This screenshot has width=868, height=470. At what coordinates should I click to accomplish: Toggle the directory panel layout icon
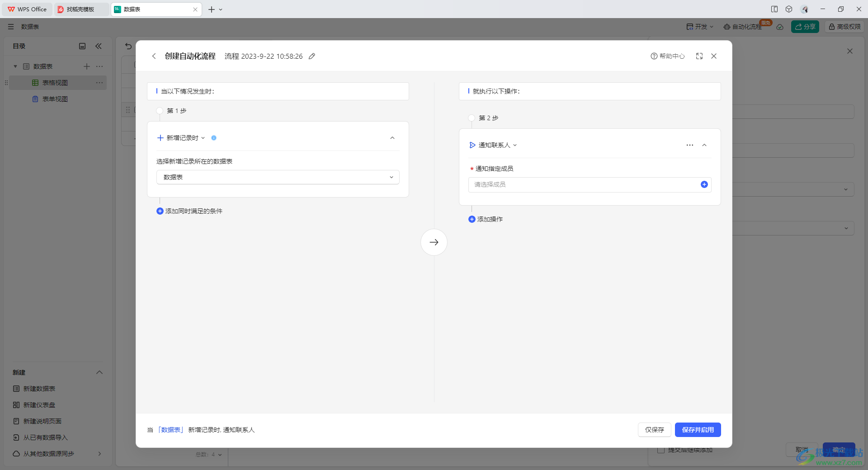(x=82, y=46)
